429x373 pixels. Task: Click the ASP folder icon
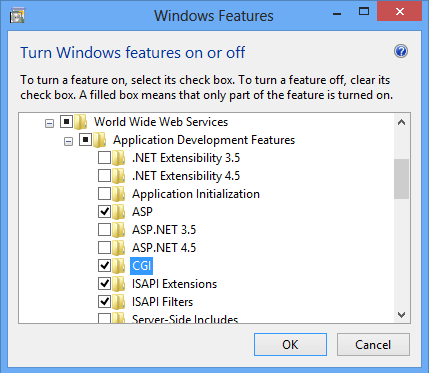(119, 212)
